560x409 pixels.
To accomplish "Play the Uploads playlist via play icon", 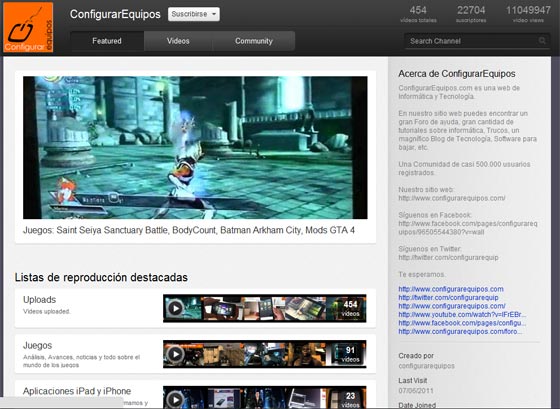I will [175, 308].
